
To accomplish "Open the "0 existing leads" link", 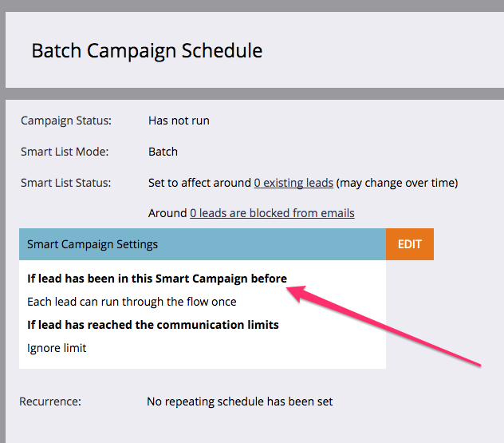I will click(293, 183).
